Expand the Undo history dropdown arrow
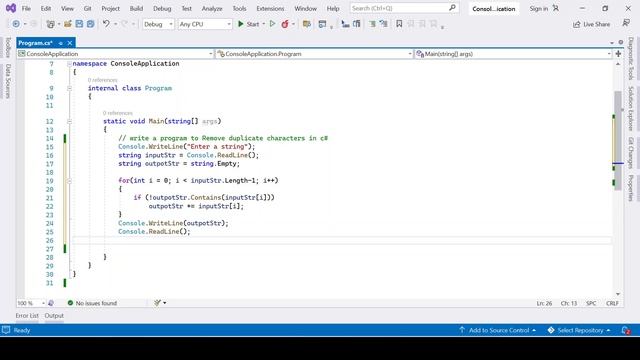The width and height of the screenshot is (640, 360). pos(115,24)
